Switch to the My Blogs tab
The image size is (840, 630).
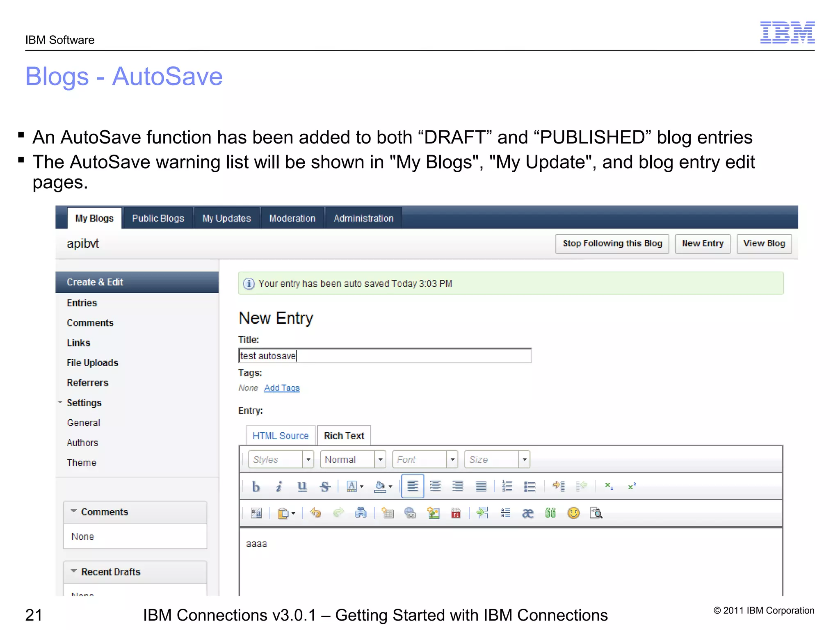pos(94,218)
